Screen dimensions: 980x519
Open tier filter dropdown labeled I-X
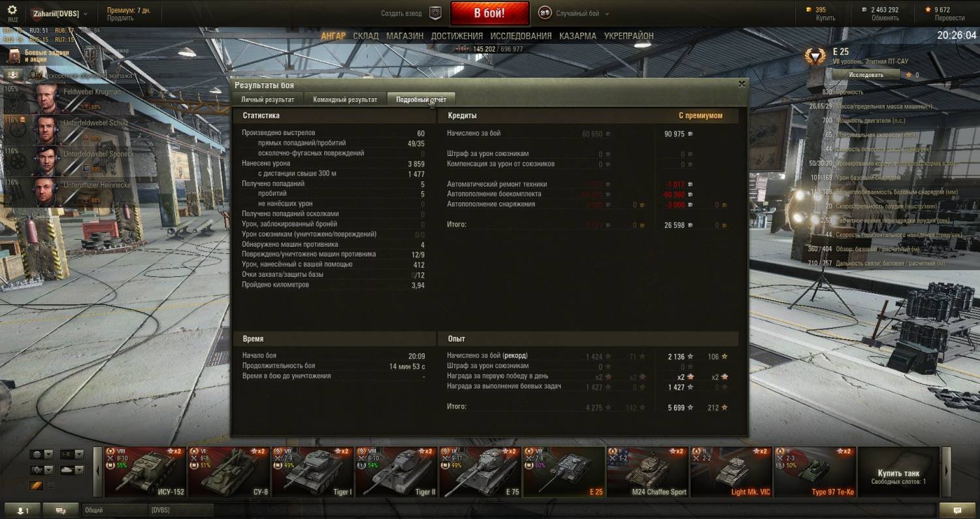pyautogui.click(x=71, y=454)
